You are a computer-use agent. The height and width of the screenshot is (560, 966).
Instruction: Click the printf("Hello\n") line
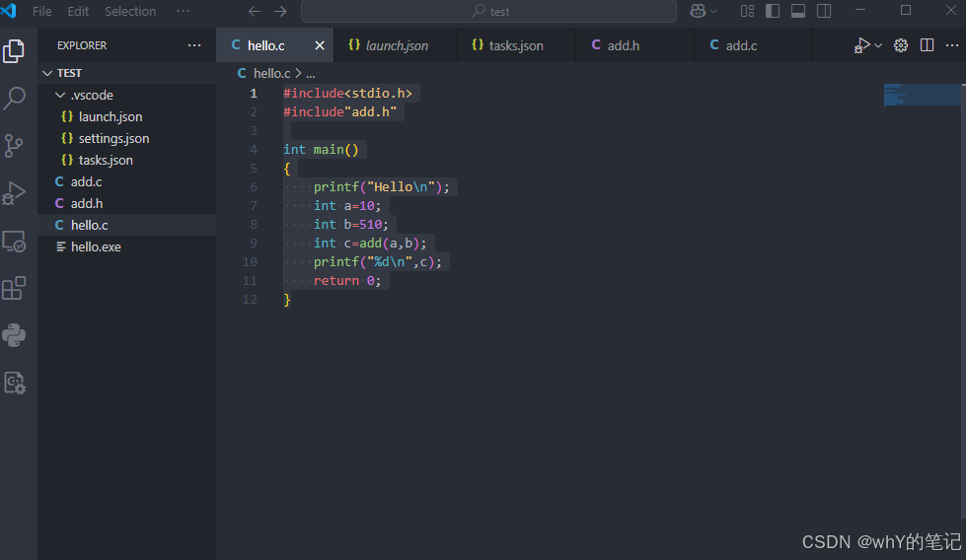pos(381,187)
